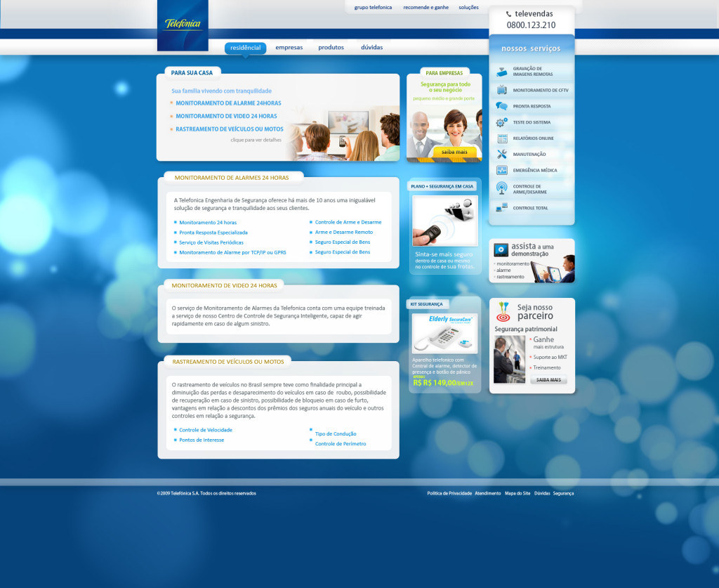Click the 'Treinamento' item in partner box
Screen dimensions: 719x588
pyautogui.click(x=546, y=368)
